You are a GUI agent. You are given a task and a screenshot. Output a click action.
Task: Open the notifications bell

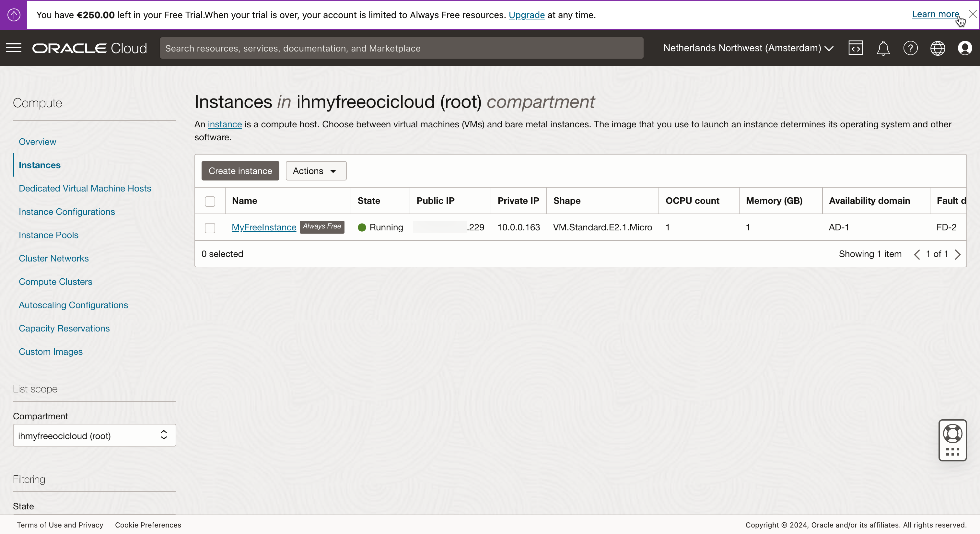[x=883, y=48]
